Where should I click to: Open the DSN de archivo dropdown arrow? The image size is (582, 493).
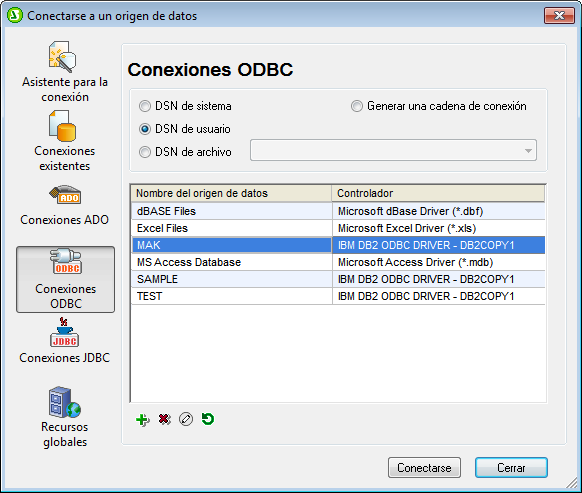(528, 150)
